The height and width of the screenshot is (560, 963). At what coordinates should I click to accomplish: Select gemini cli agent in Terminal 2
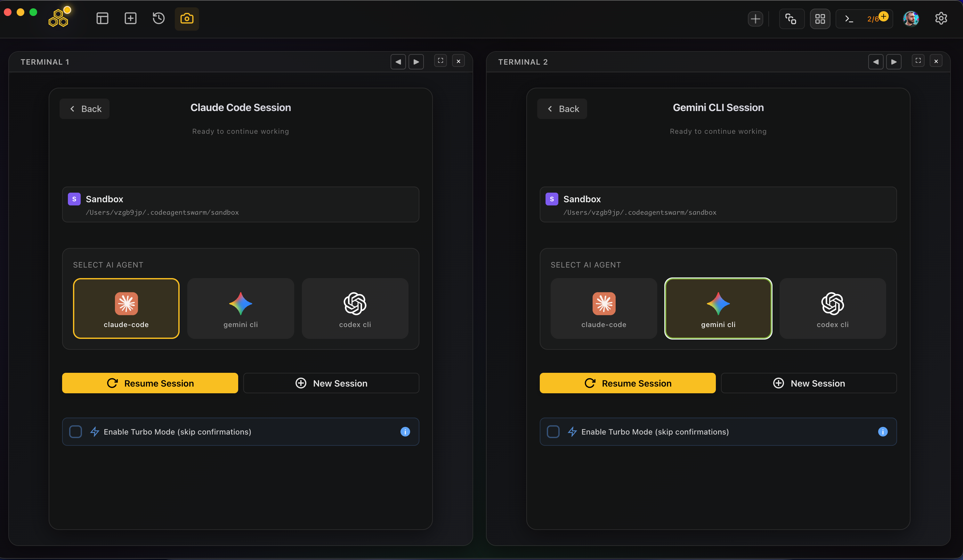(718, 308)
